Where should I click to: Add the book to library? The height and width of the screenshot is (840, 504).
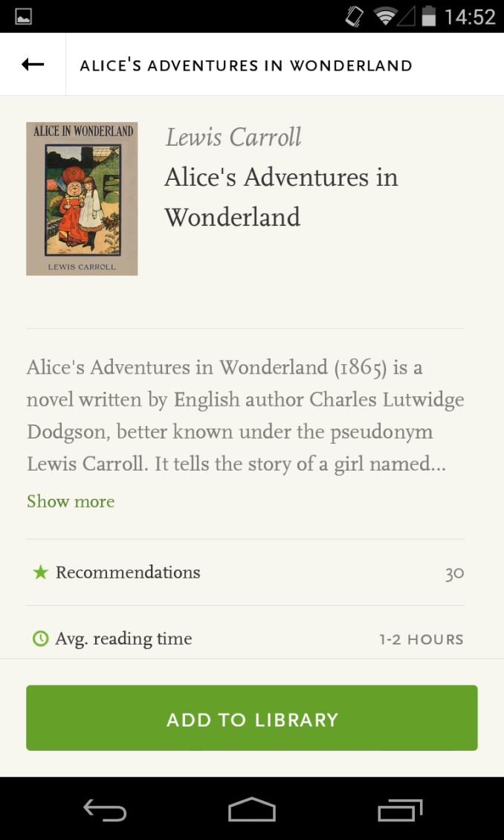(252, 718)
